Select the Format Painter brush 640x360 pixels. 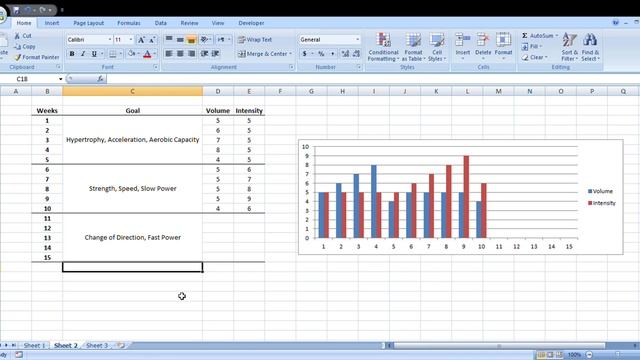pyautogui.click(x=18, y=57)
